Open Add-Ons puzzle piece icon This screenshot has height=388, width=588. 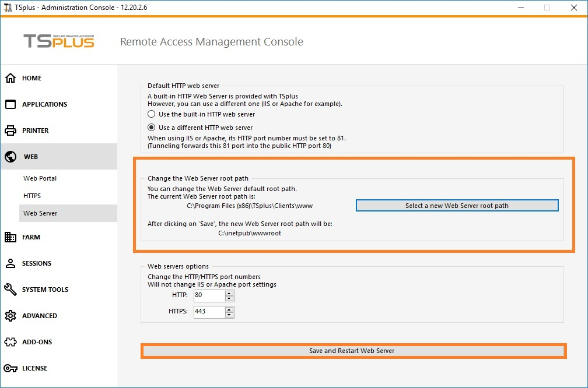(10, 342)
